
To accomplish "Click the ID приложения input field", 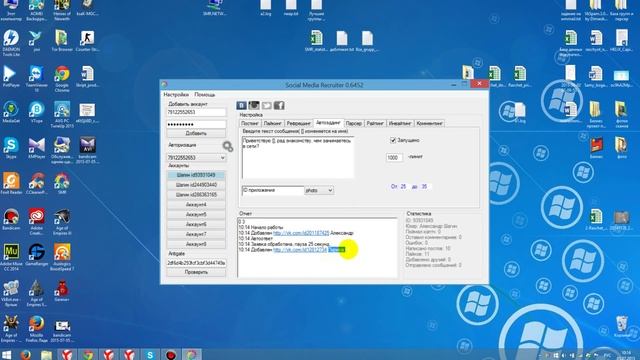I will (273, 191).
